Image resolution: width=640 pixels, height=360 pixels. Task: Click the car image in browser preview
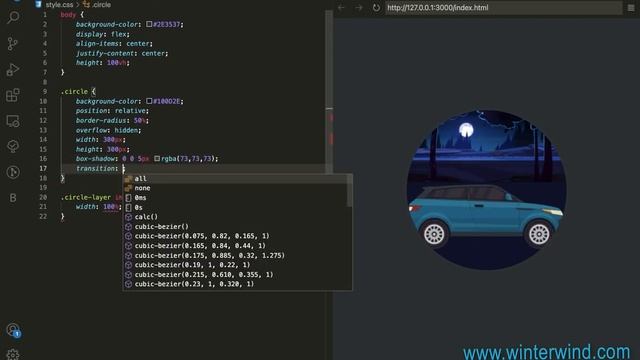click(486, 216)
